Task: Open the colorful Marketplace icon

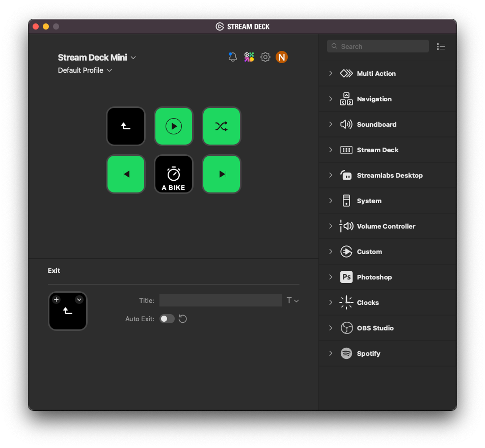Action: pos(249,57)
